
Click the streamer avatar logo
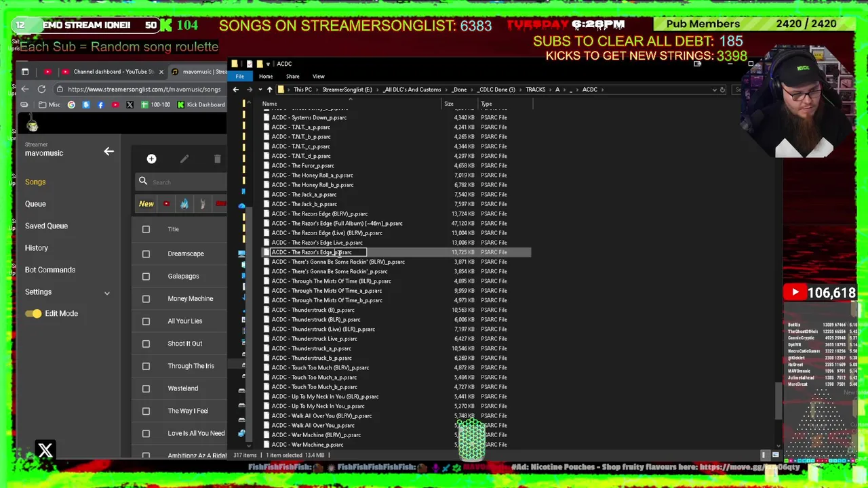point(32,124)
